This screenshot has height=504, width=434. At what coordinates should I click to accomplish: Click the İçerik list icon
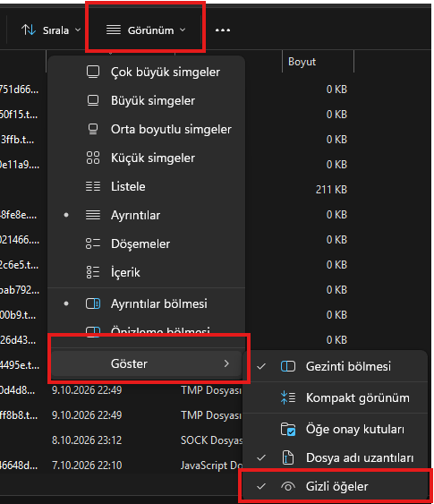pos(93,272)
